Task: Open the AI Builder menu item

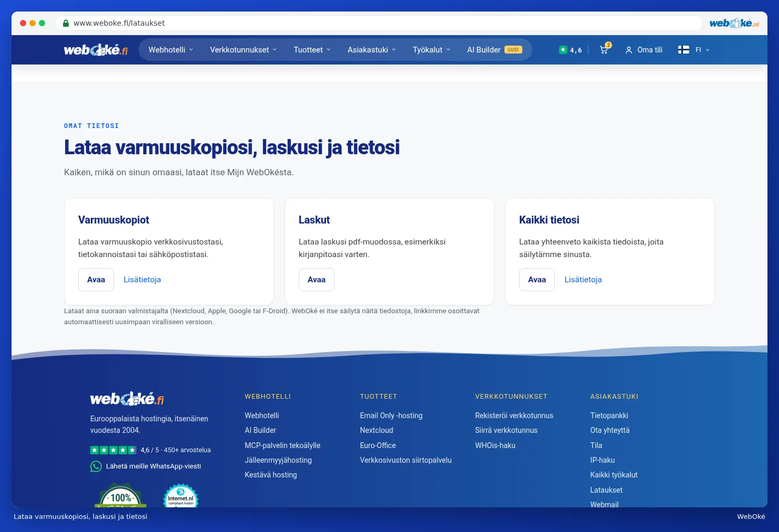Action: click(x=494, y=50)
